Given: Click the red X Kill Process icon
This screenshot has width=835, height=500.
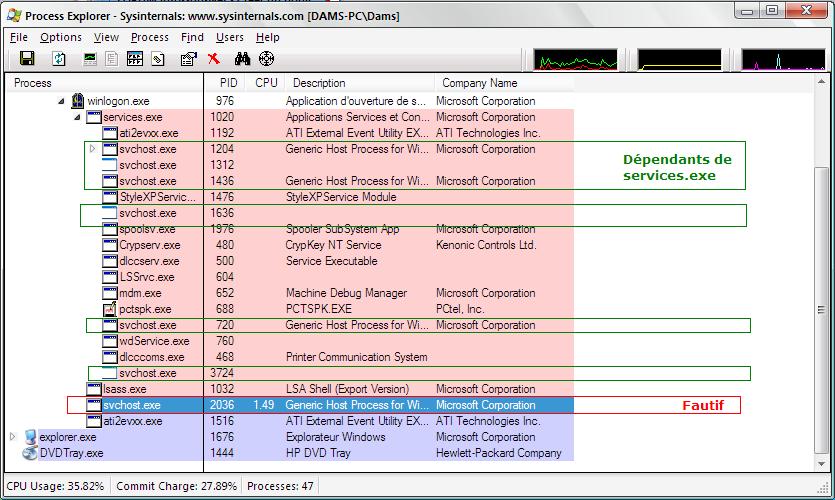Looking at the screenshot, I should click(x=214, y=59).
